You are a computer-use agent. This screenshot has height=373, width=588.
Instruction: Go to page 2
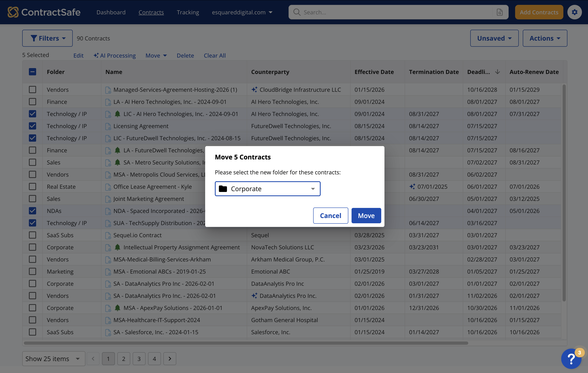pyautogui.click(x=124, y=359)
